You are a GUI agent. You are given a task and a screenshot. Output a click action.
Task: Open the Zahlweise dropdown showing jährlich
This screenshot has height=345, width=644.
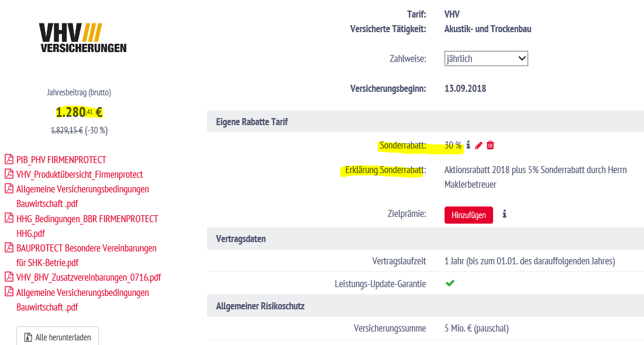pos(486,58)
